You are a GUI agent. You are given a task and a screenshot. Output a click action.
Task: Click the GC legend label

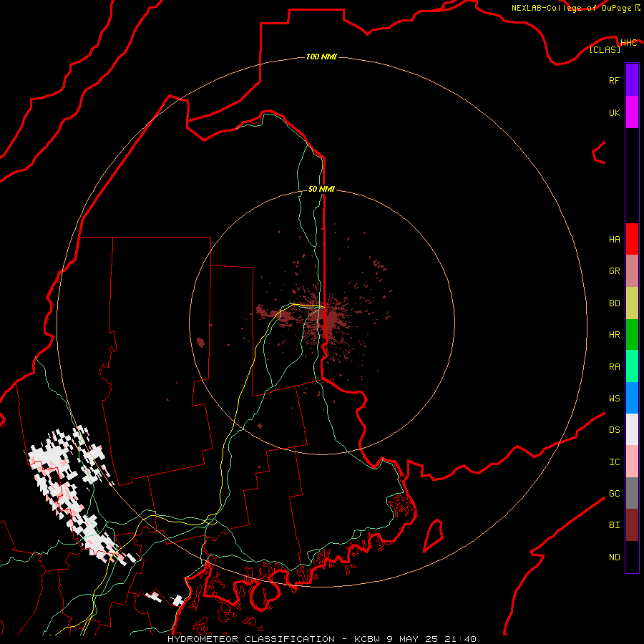pyautogui.click(x=614, y=494)
